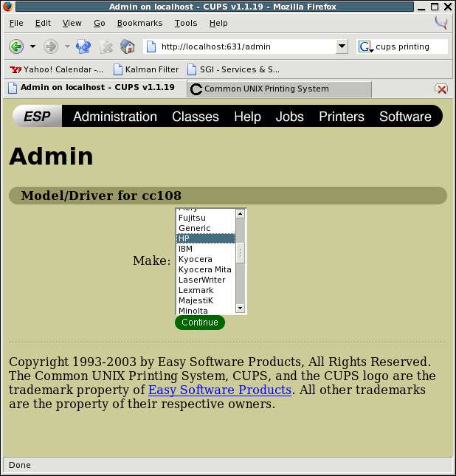Open the Google search engine selector
The width and height of the screenshot is (456, 476).
[x=365, y=46]
